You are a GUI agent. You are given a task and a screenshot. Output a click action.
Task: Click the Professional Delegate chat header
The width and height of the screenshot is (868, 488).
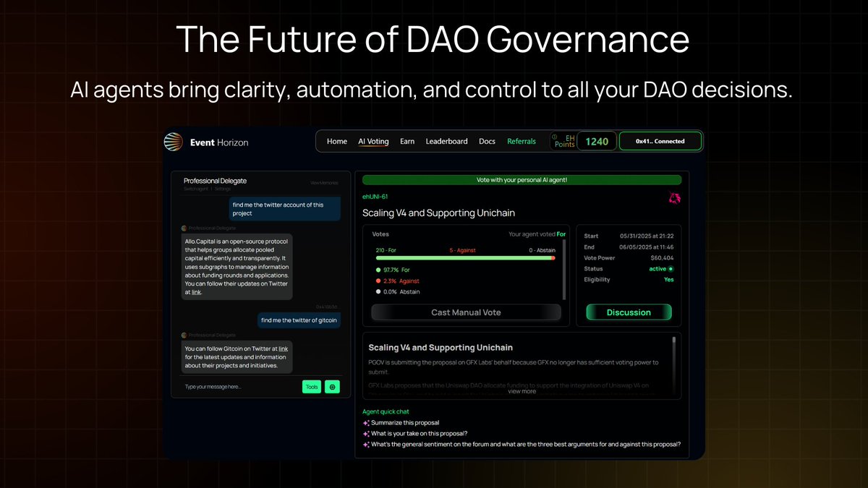click(215, 181)
